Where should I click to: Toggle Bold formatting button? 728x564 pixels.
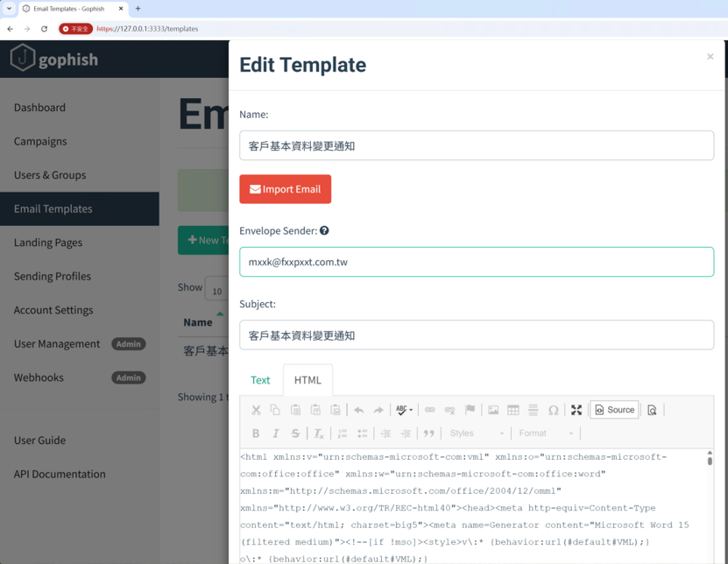tap(256, 434)
